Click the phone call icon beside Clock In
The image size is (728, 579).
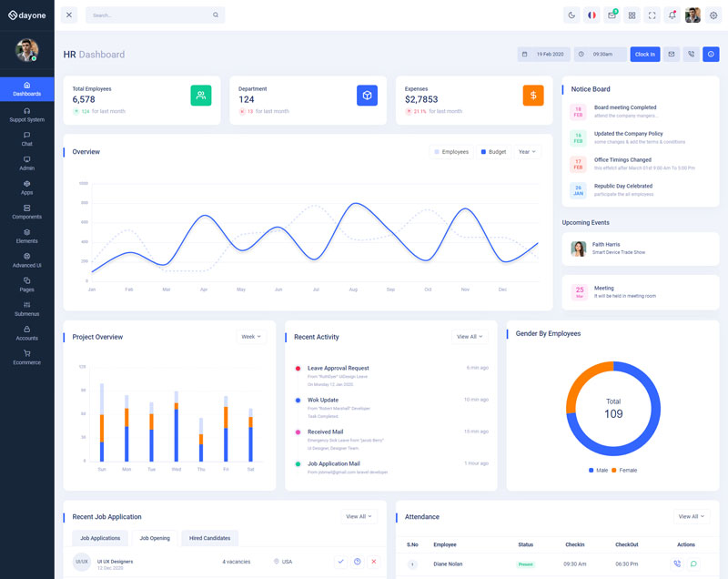[x=692, y=55]
